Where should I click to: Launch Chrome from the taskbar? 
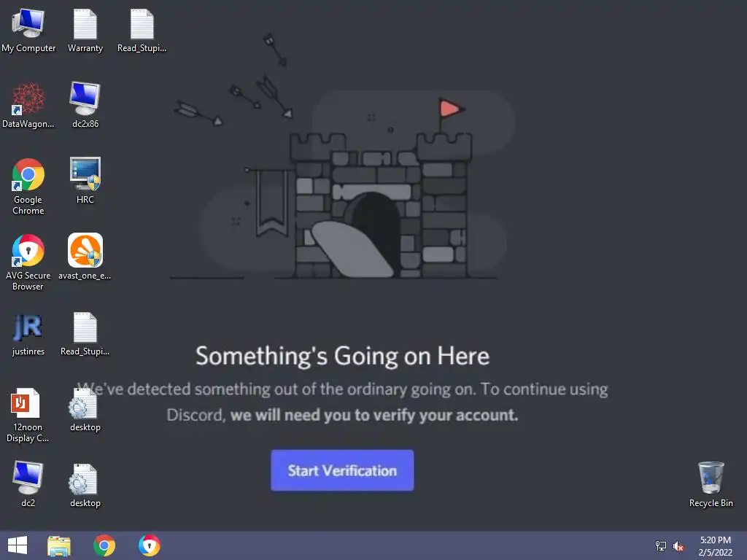[x=104, y=545]
